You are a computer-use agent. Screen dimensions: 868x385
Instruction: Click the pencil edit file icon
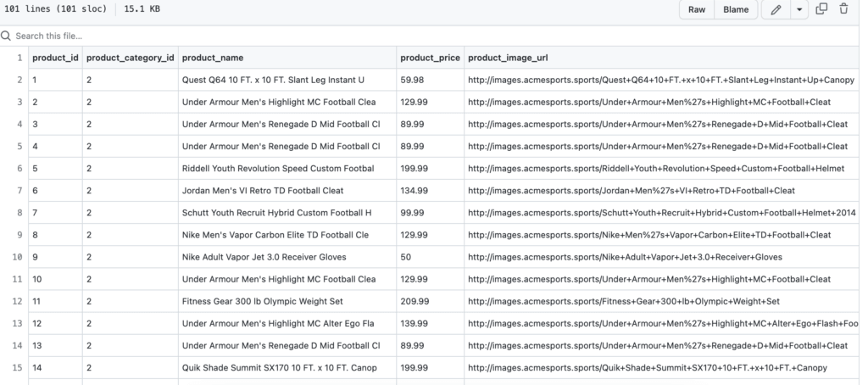[x=776, y=9]
